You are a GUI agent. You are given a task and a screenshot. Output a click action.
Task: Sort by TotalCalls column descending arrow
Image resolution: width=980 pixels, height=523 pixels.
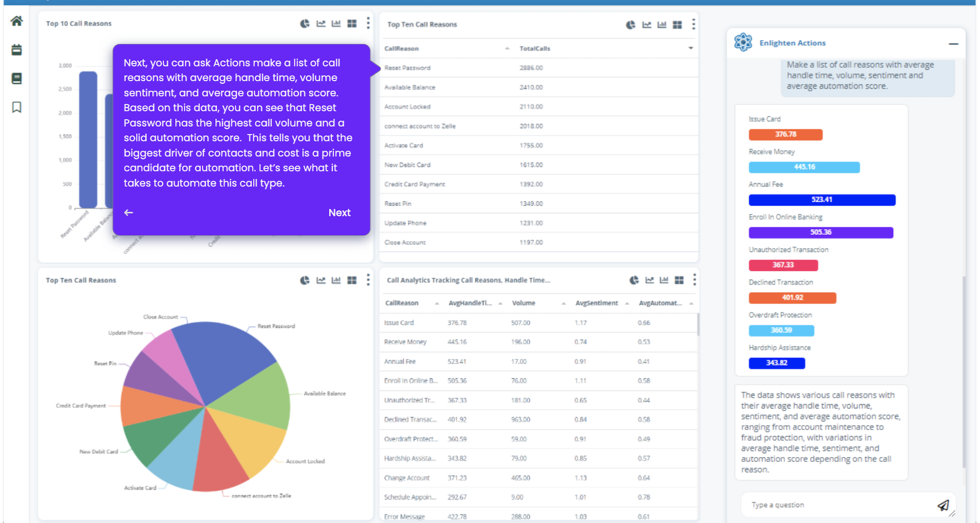[690, 48]
